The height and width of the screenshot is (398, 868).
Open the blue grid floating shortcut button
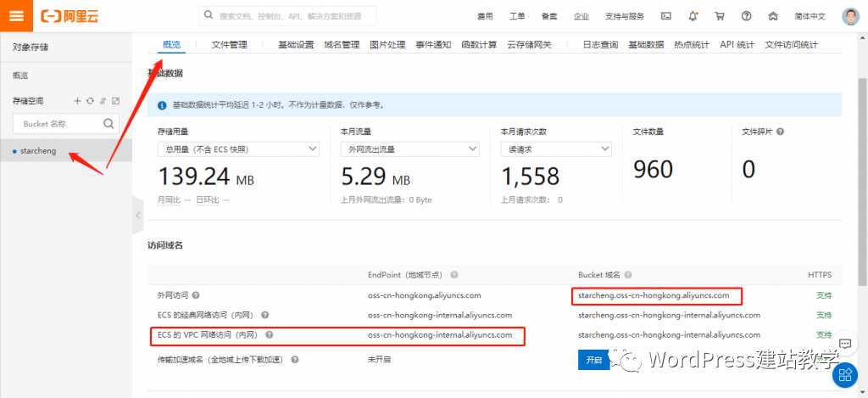(845, 375)
